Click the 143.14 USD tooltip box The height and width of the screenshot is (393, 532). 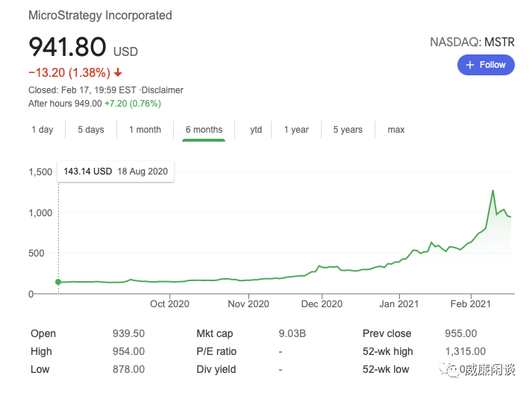116,172
